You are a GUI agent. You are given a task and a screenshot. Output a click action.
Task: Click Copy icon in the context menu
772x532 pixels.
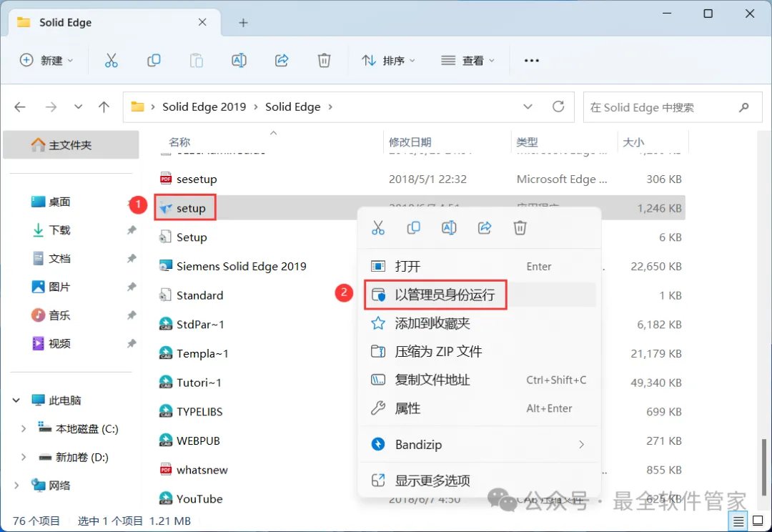[414, 228]
